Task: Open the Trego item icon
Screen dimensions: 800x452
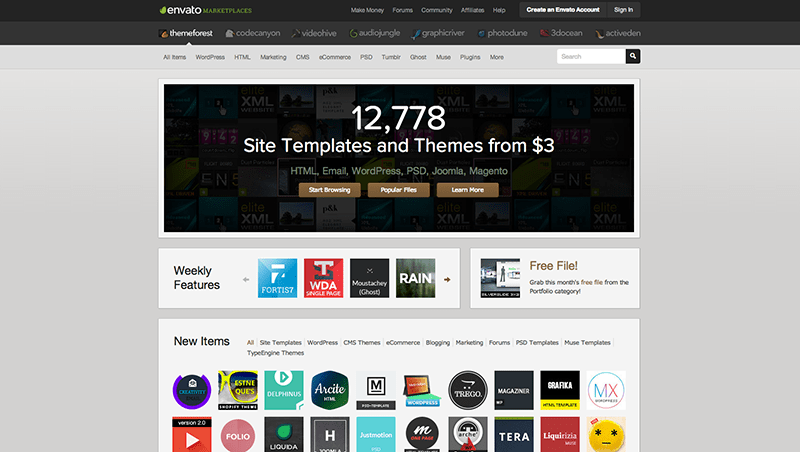Action: pos(468,390)
